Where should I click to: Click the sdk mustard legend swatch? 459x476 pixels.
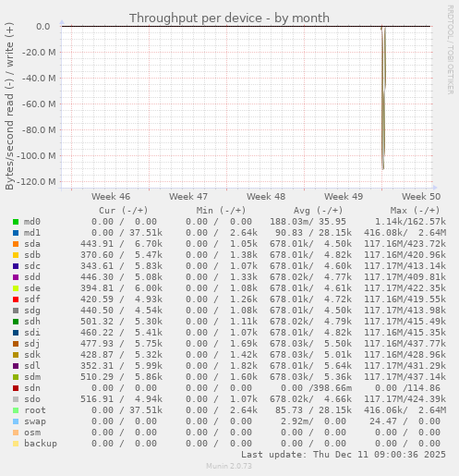point(16,355)
